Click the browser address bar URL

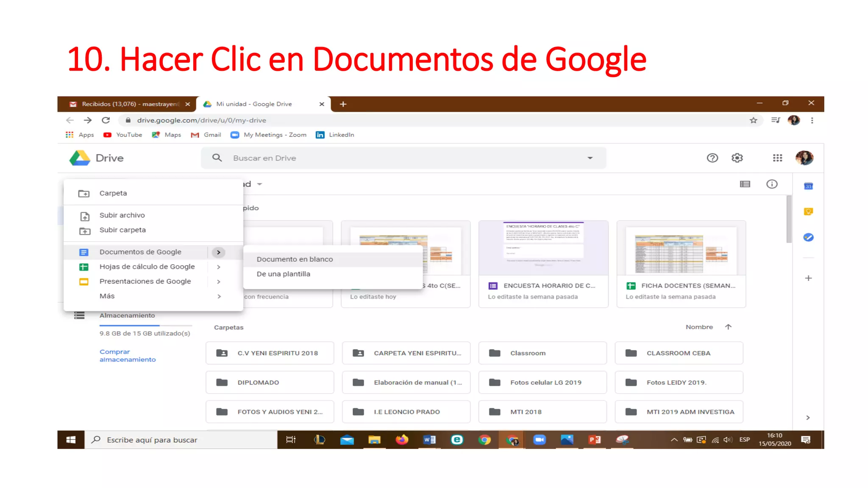(201, 120)
